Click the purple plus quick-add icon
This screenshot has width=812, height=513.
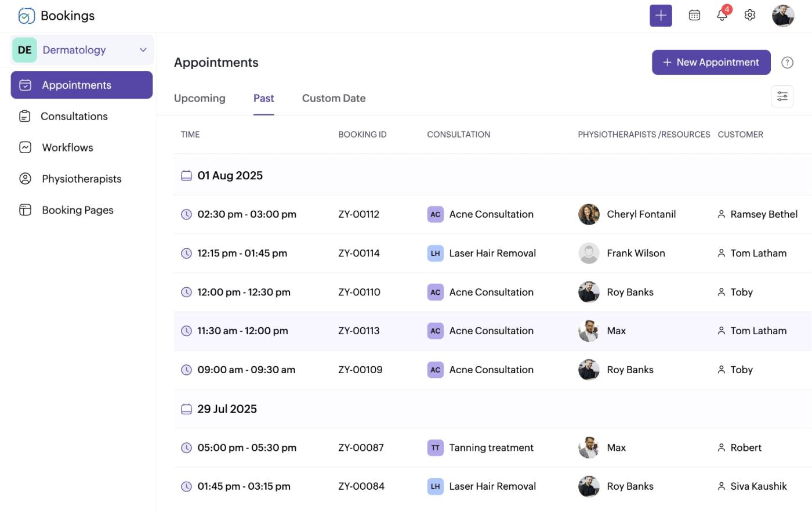coord(661,16)
